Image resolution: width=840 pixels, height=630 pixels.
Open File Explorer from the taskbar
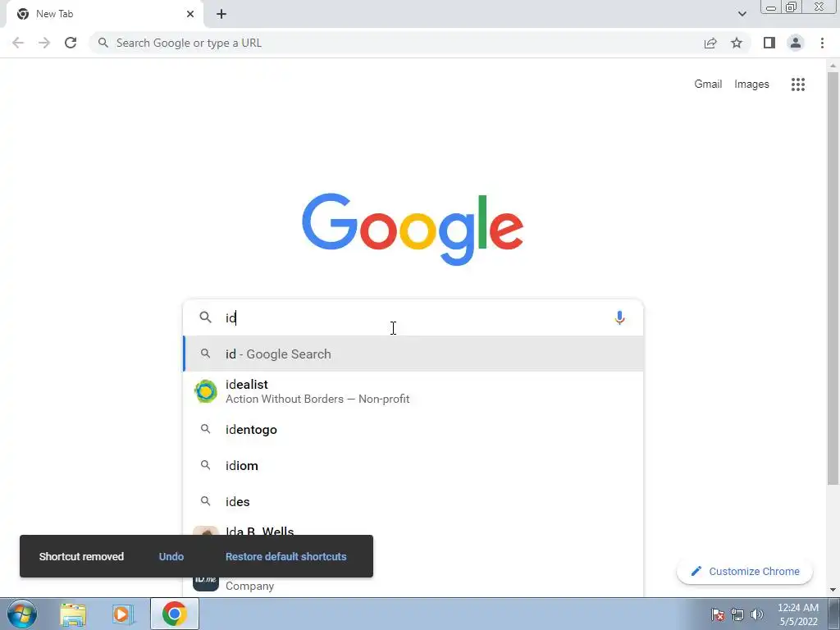[73, 614]
